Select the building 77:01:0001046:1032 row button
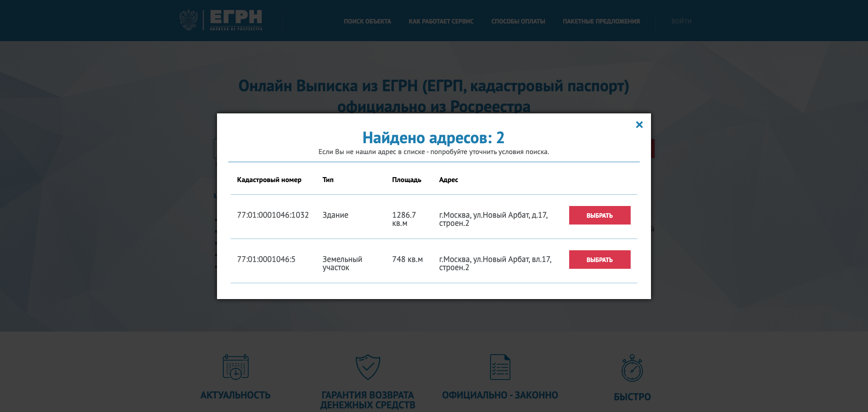This screenshot has width=868, height=412. 599,215
